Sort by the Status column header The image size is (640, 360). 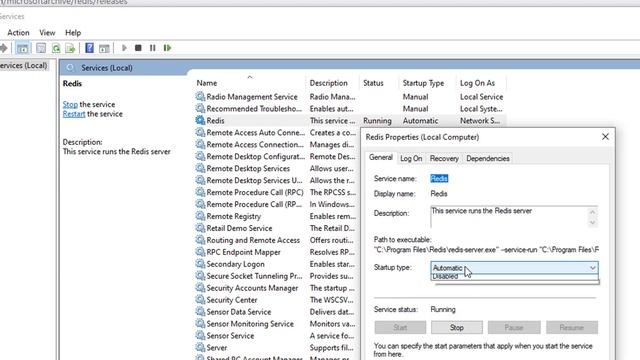pos(379,83)
